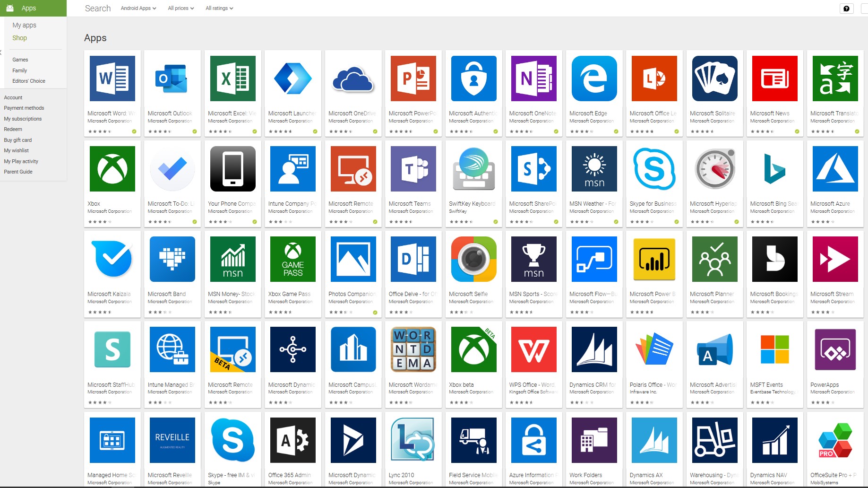
Task: Select the Microsoft Excel app icon
Action: pyautogui.click(x=232, y=78)
